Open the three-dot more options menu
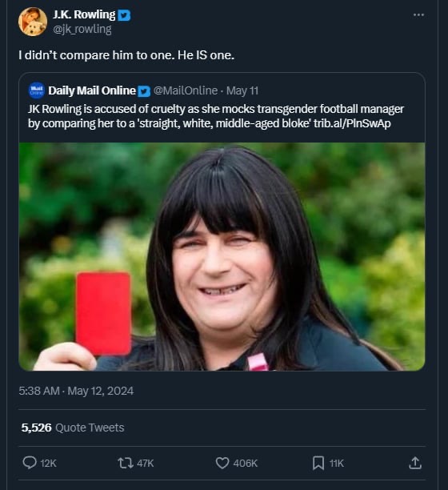 (x=418, y=14)
